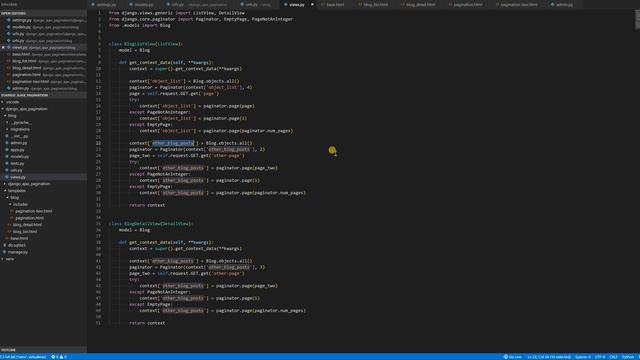Viewport: 640px width, 360px height.
Task: Change indentation via Spaces: 4 in status bar
Action: (x=582, y=357)
